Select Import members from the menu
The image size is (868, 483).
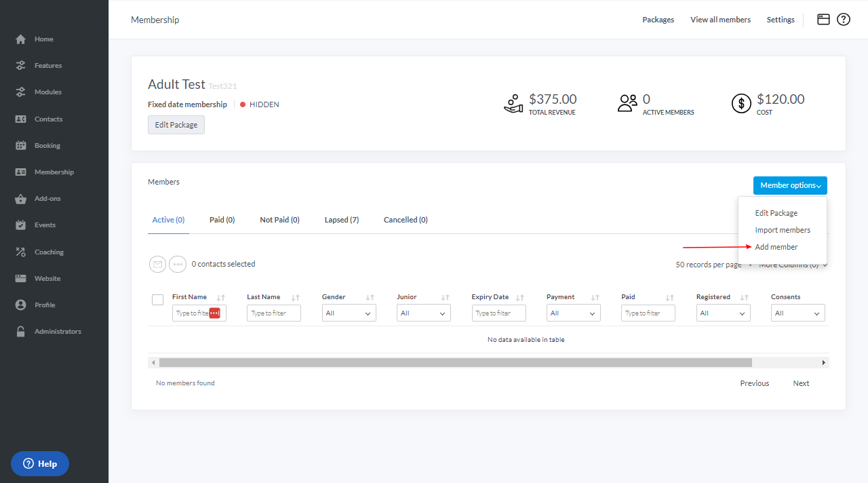783,230
